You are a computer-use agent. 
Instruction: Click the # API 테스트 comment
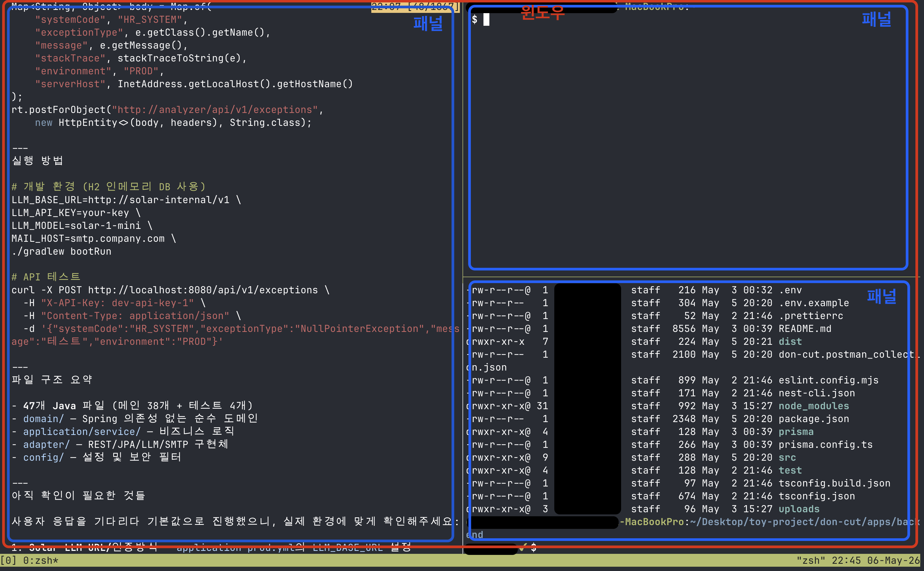46,277
